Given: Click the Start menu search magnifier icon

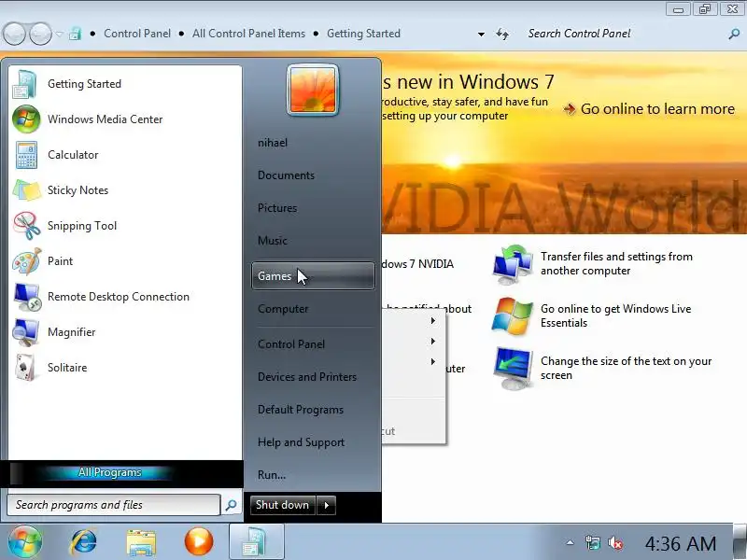Looking at the screenshot, I should click(231, 505).
